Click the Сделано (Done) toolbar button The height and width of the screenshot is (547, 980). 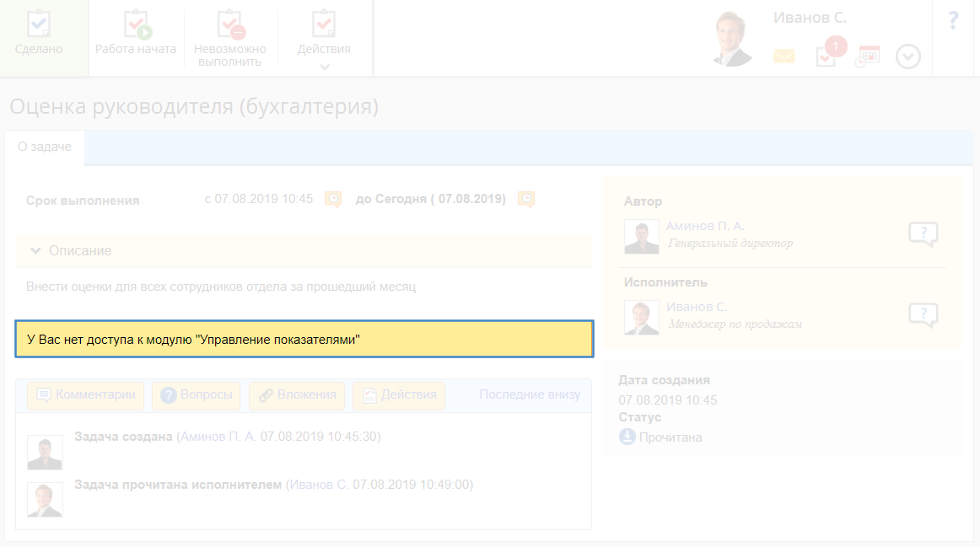[39, 34]
